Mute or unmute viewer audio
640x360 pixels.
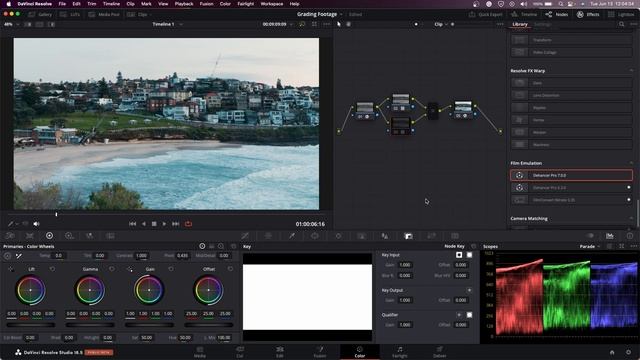tap(36, 224)
